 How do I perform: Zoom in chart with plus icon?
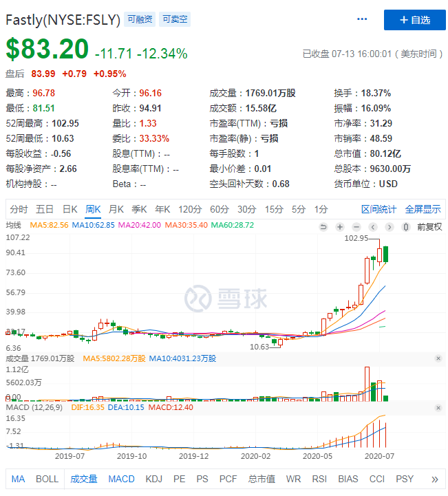click(340, 227)
